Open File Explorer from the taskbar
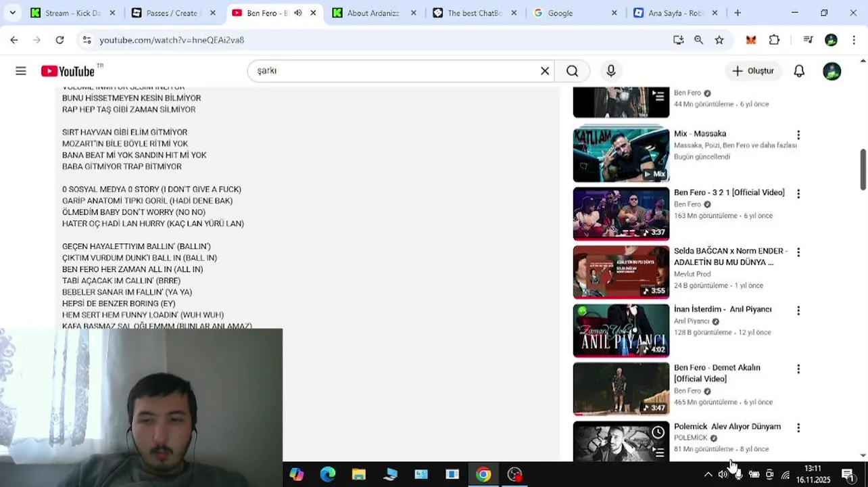Viewport: 868px width, 487px height. [358, 474]
